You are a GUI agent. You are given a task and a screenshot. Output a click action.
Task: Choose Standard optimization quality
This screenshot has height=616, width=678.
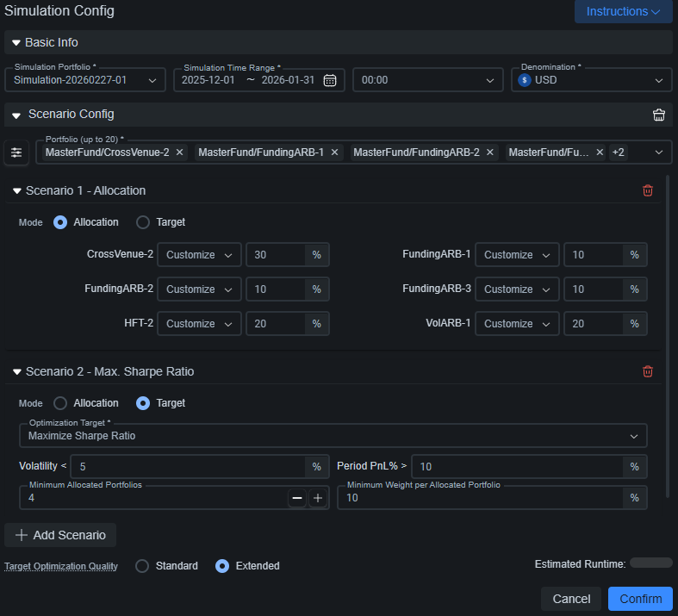(142, 566)
